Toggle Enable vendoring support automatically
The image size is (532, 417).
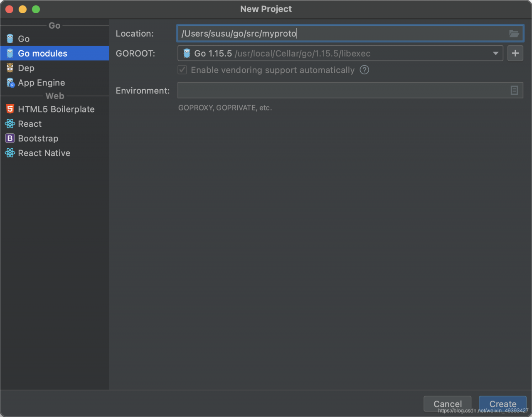coord(182,70)
